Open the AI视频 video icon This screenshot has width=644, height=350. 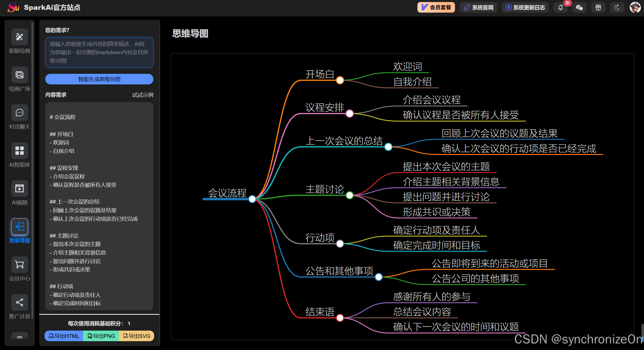point(19,188)
